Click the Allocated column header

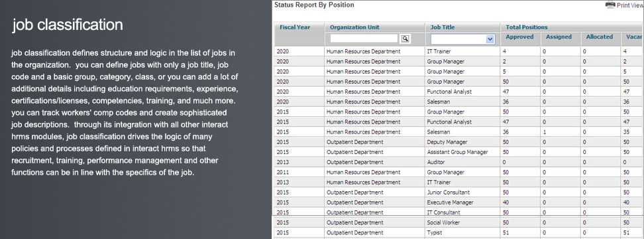click(599, 37)
